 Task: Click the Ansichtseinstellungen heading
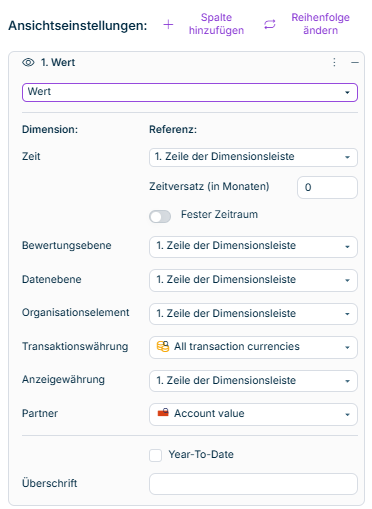click(x=78, y=25)
